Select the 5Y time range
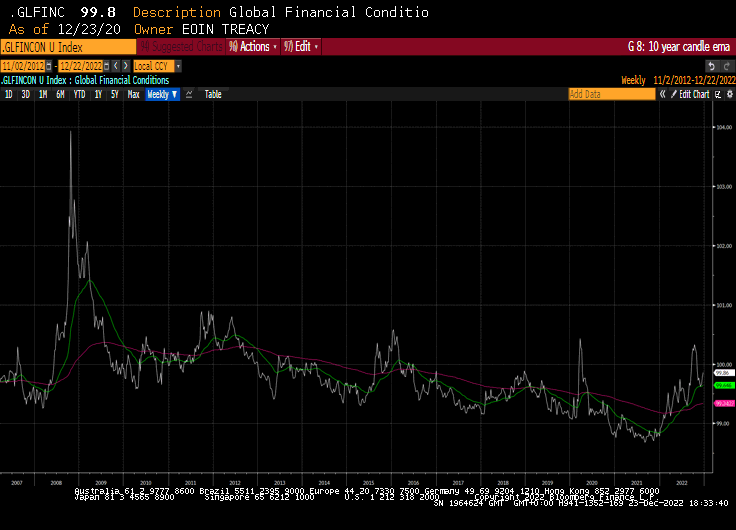Screen dimensions: 736x530 point(115,94)
